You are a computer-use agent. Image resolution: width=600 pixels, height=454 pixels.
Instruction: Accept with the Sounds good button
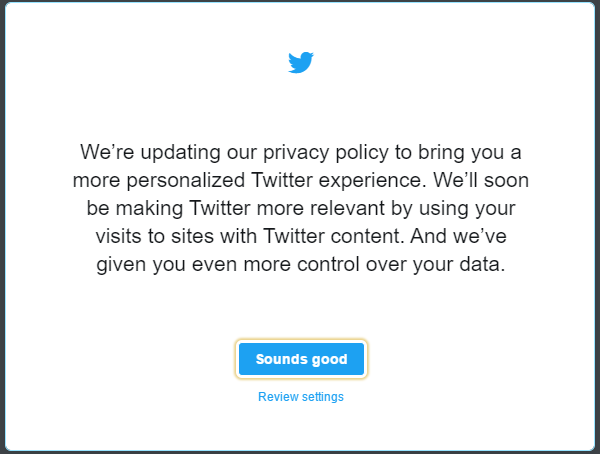pos(301,359)
